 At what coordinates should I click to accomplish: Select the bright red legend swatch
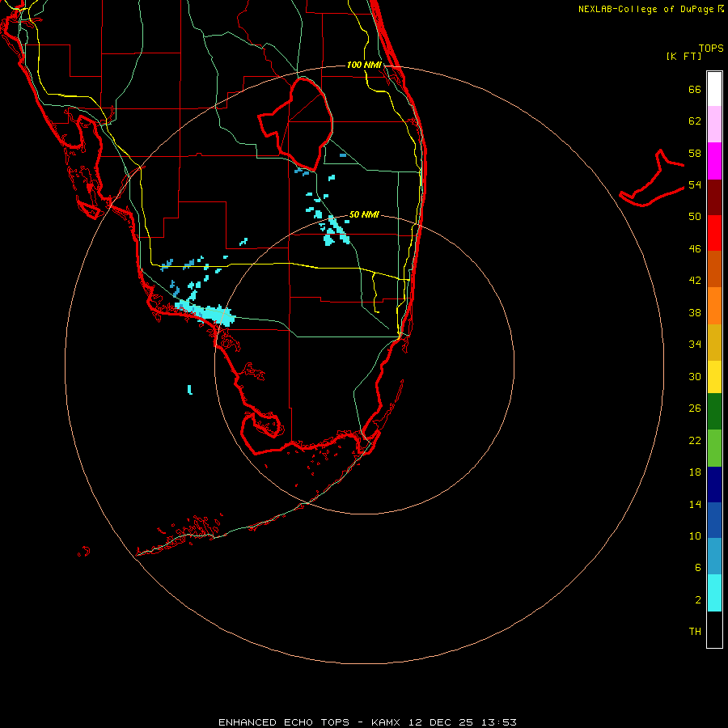click(x=714, y=233)
